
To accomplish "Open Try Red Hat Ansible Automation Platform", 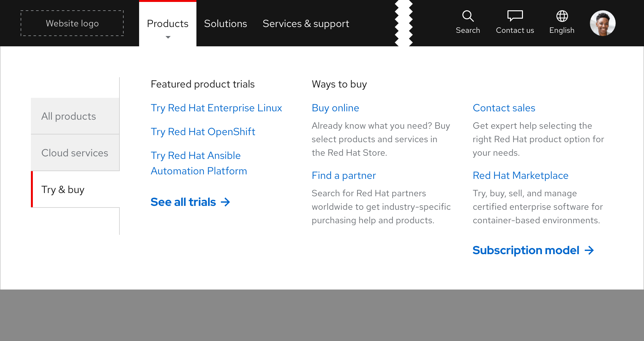I will [199, 163].
